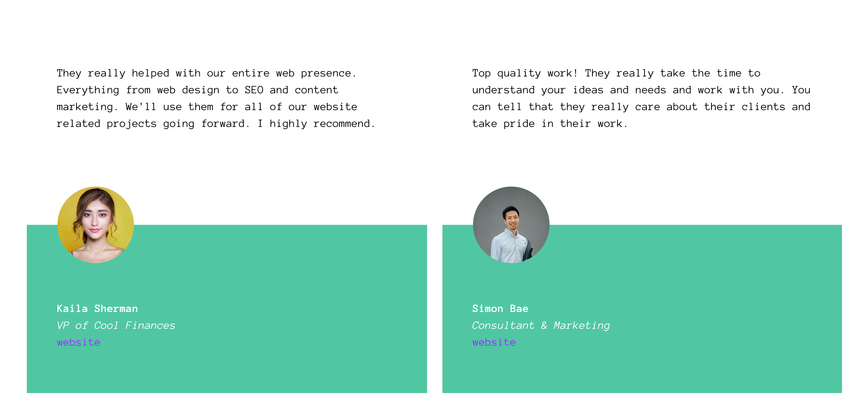The height and width of the screenshot is (403, 868).
Task: Click the 'take pride in their work.' line
Action: point(550,123)
